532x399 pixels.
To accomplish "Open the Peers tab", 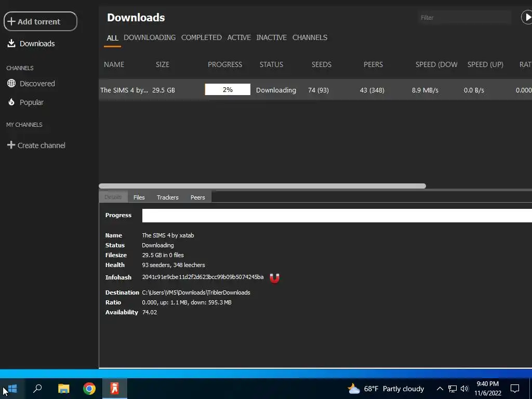I will [198, 197].
